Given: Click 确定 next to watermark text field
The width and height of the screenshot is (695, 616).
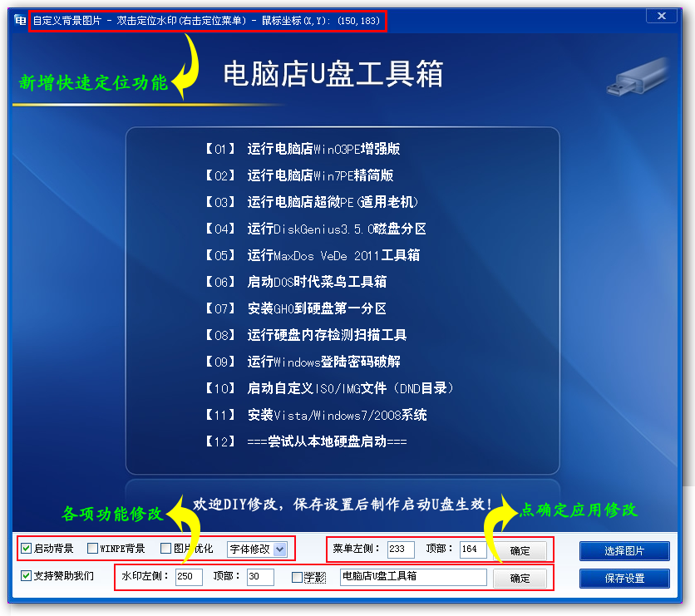Looking at the screenshot, I should (520, 579).
